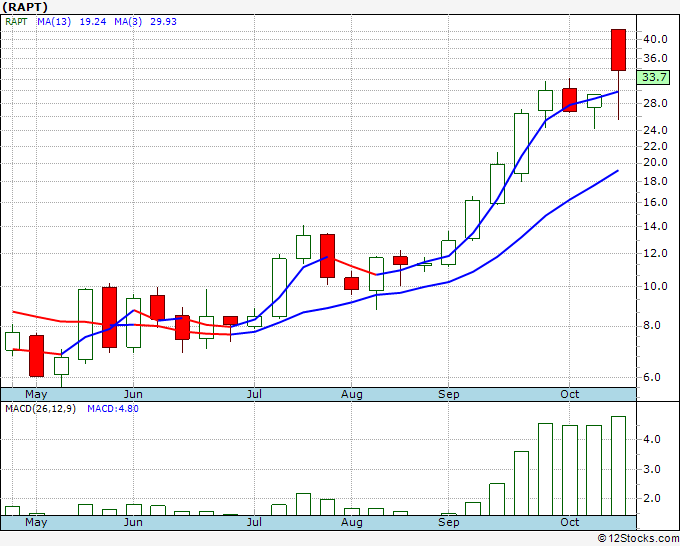Click the tall red October candlestick
The height and width of the screenshot is (546, 680).
(x=618, y=50)
